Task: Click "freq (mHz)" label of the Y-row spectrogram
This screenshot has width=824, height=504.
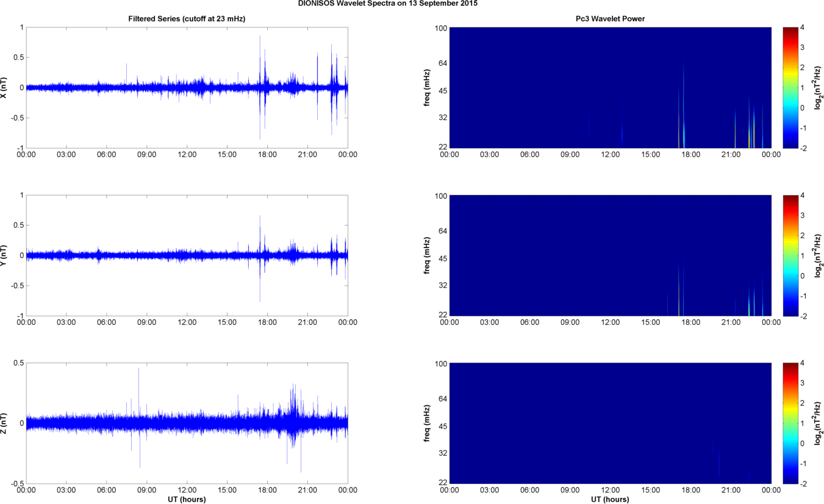Action: 428,255
